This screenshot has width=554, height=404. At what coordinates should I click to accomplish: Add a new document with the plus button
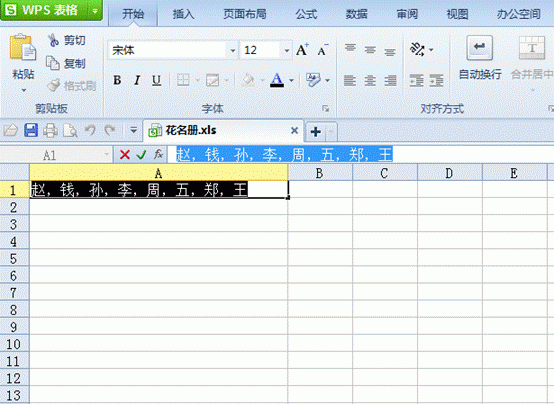click(316, 132)
